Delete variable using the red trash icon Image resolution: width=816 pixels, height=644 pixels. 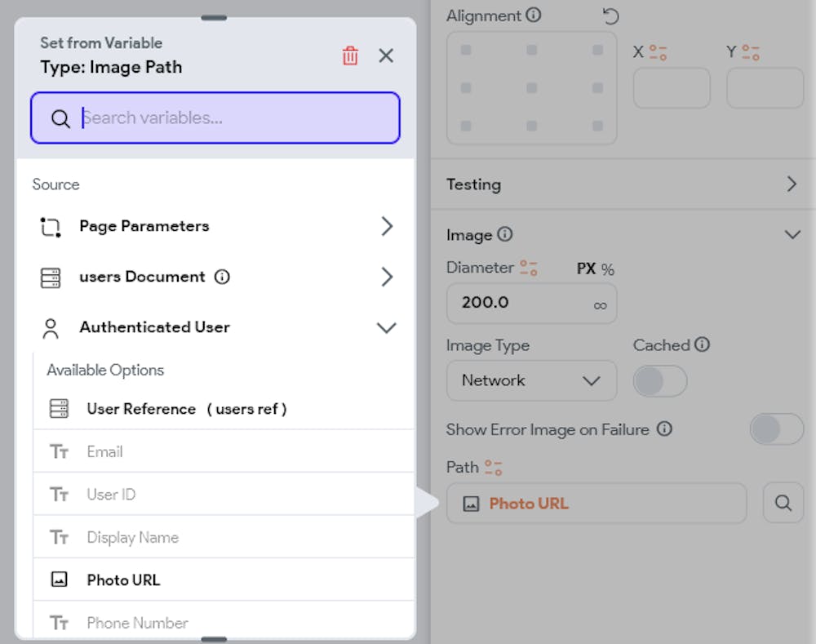(x=350, y=56)
